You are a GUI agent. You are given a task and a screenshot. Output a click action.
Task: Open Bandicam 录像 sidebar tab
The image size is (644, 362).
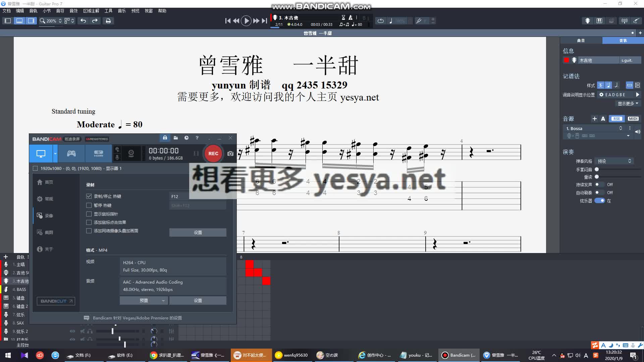(x=45, y=216)
